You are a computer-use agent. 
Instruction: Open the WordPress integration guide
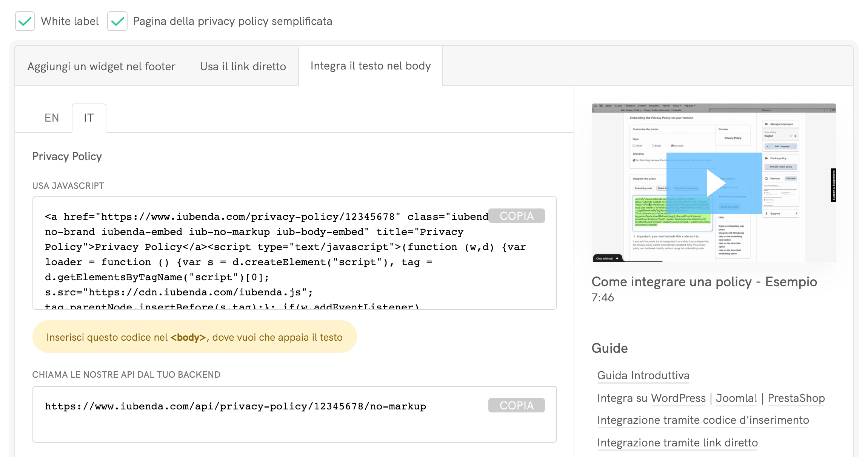tap(677, 398)
